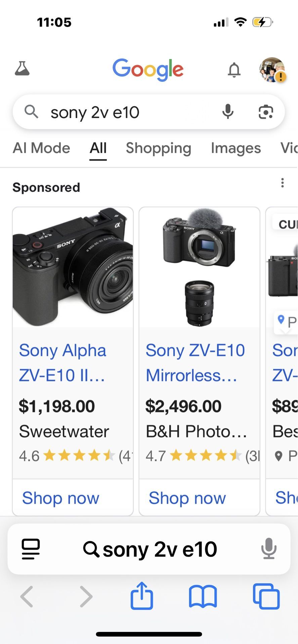
Task: Start voice search with microphone in search box
Action: tap(228, 112)
